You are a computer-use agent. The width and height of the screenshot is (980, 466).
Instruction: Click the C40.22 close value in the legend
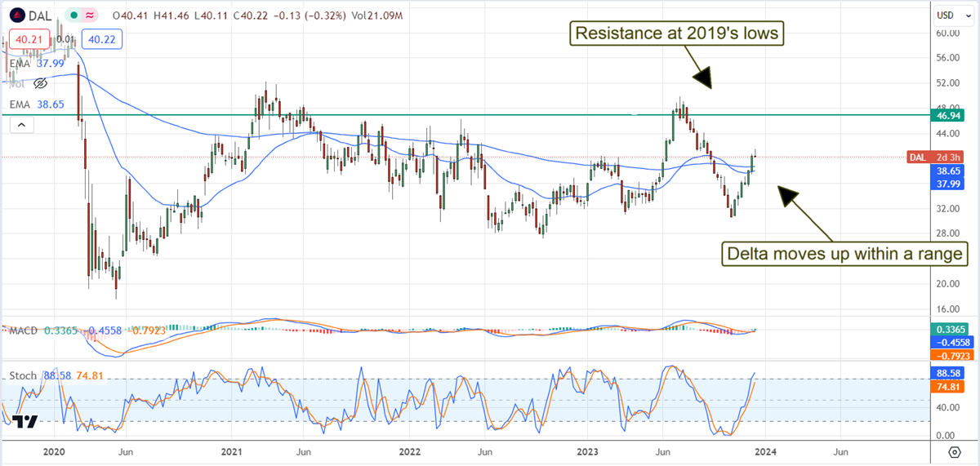(x=249, y=15)
